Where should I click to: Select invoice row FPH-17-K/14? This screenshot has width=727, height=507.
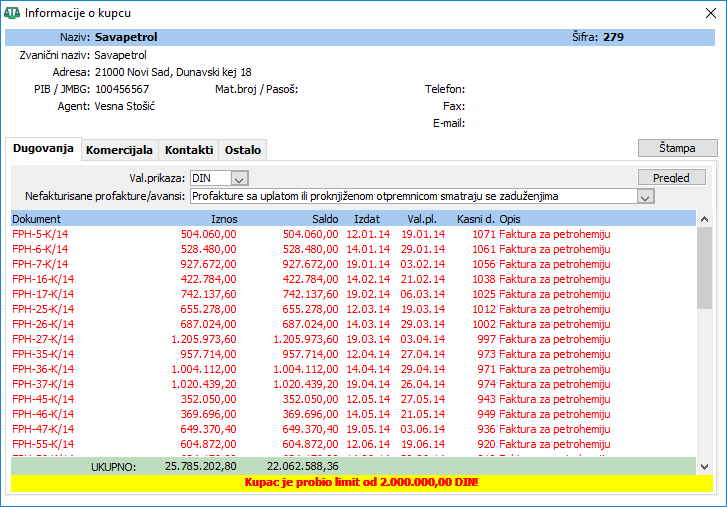coord(353,294)
